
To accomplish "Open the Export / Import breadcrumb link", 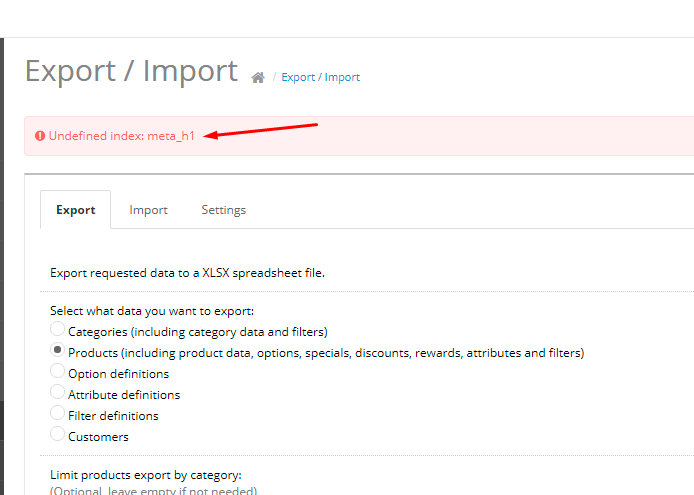I will [x=320, y=77].
